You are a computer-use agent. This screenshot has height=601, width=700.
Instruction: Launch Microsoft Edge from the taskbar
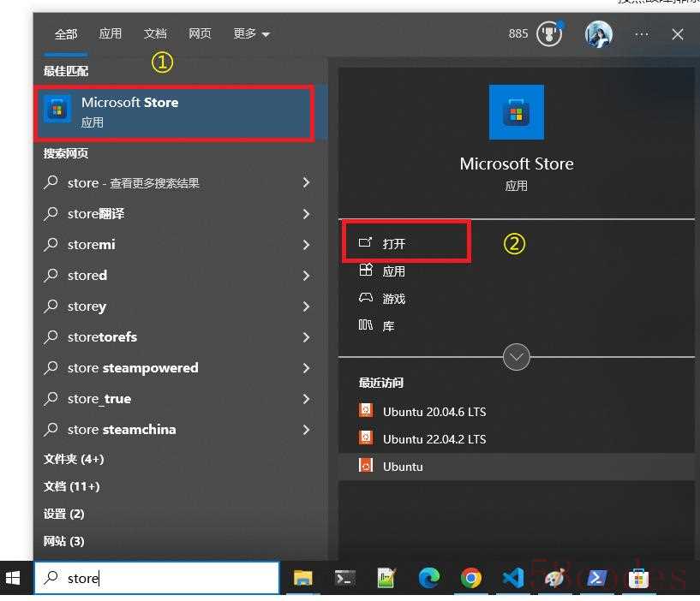point(428,578)
